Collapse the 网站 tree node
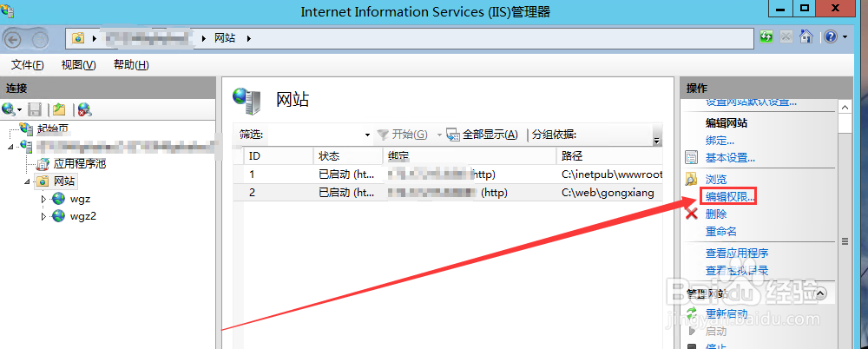868x349 pixels. tap(28, 181)
